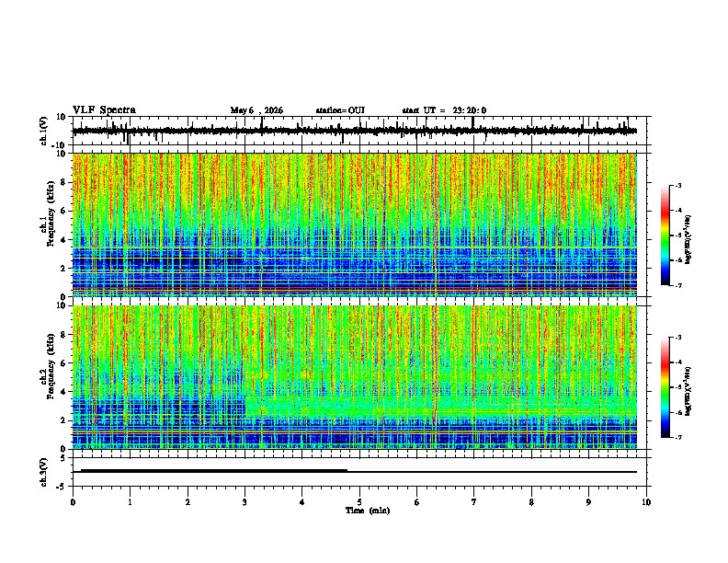This screenshot has width=728, height=563.
Task: Click the thick black ch.3 signal bar
Action: tap(214, 471)
